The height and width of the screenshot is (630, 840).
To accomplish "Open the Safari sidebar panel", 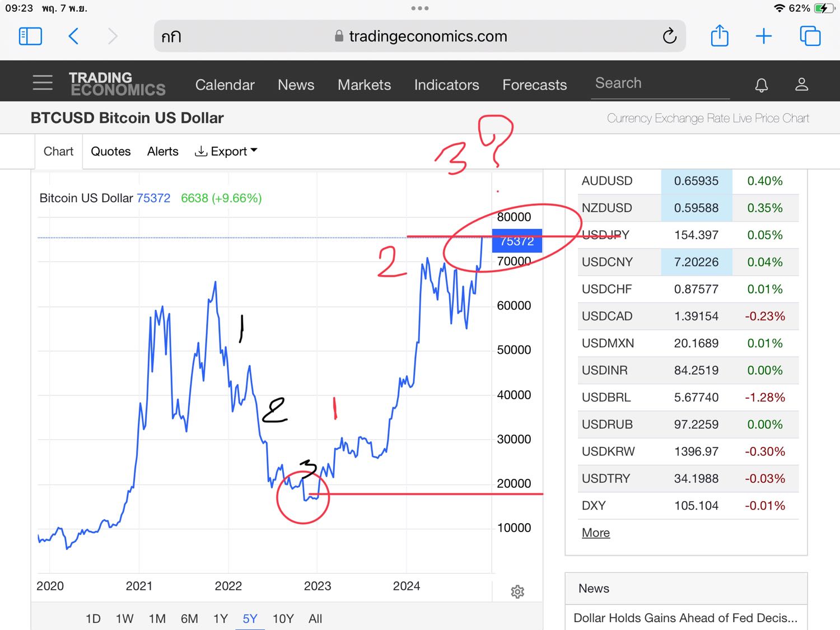I will 30,36.
